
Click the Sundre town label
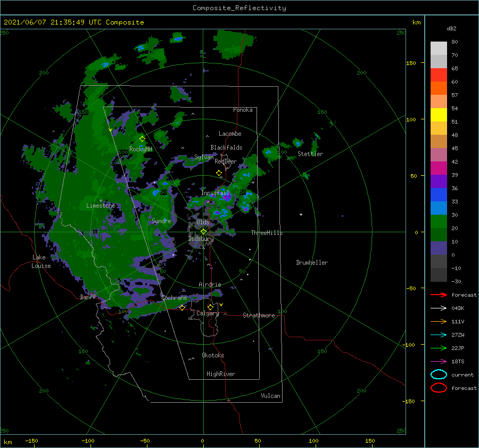point(161,221)
